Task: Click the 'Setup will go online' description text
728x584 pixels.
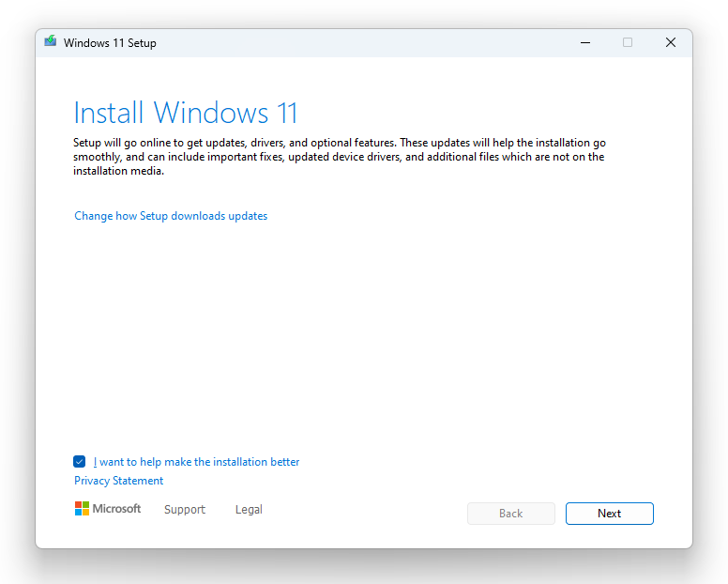Action: [340, 157]
